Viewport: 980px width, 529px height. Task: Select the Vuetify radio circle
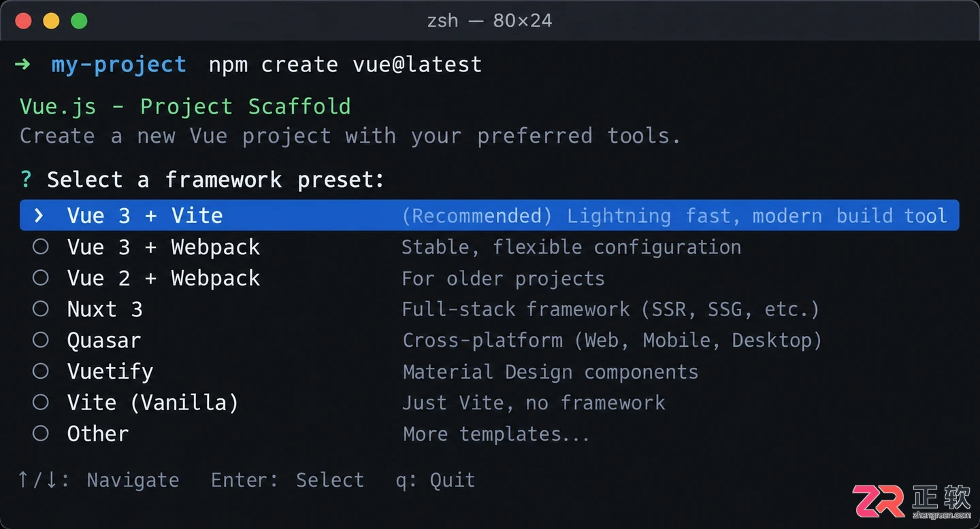41,371
